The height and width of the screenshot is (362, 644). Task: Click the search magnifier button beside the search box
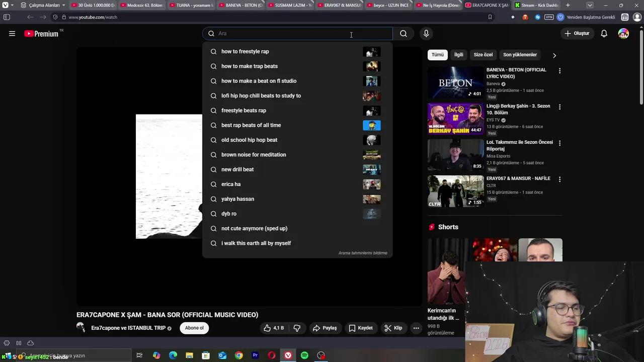404,34
